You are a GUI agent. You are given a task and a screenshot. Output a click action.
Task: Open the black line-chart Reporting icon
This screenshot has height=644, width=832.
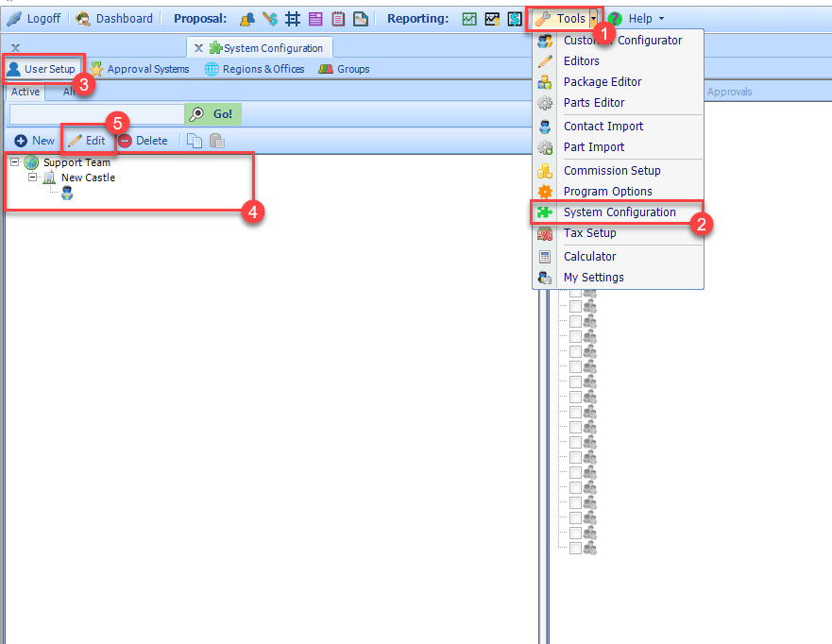(492, 19)
